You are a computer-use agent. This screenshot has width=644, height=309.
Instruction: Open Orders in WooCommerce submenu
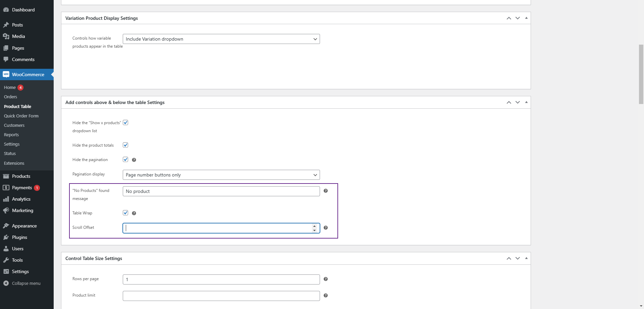pos(10,97)
